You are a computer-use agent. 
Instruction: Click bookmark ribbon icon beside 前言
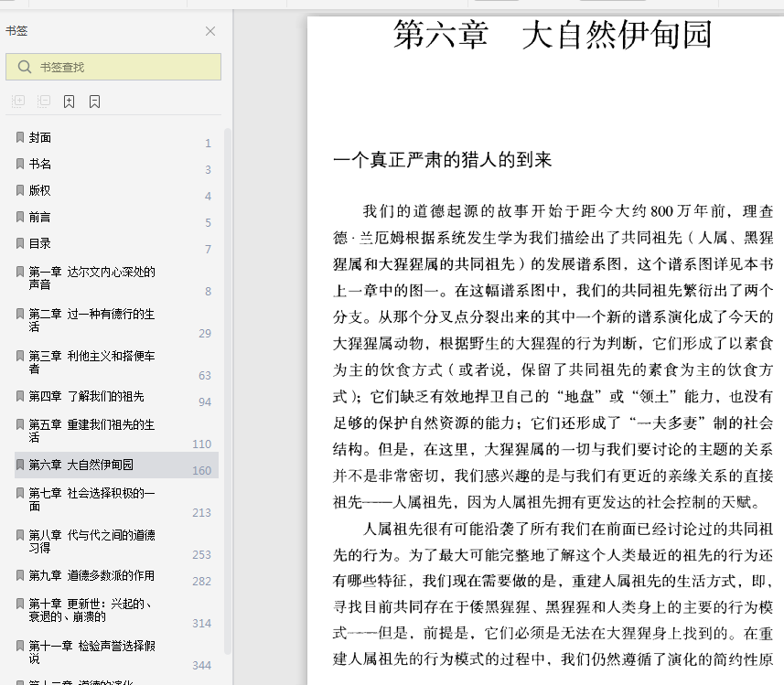20,217
